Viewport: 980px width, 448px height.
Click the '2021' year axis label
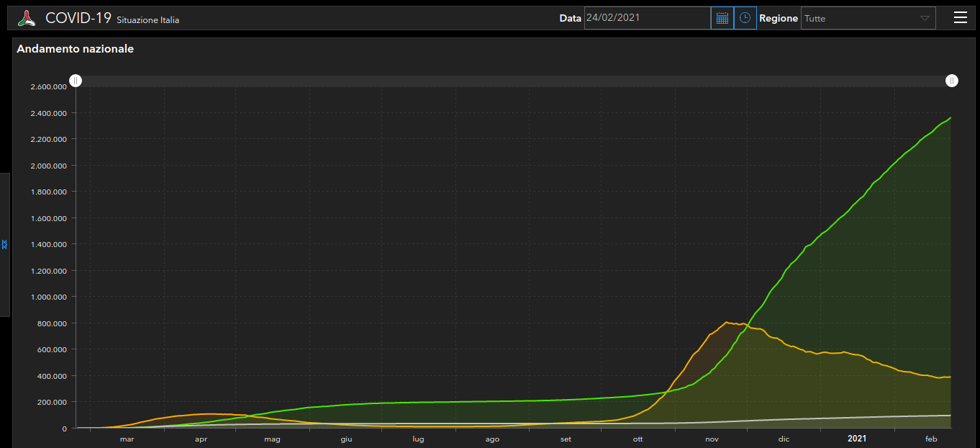857,439
